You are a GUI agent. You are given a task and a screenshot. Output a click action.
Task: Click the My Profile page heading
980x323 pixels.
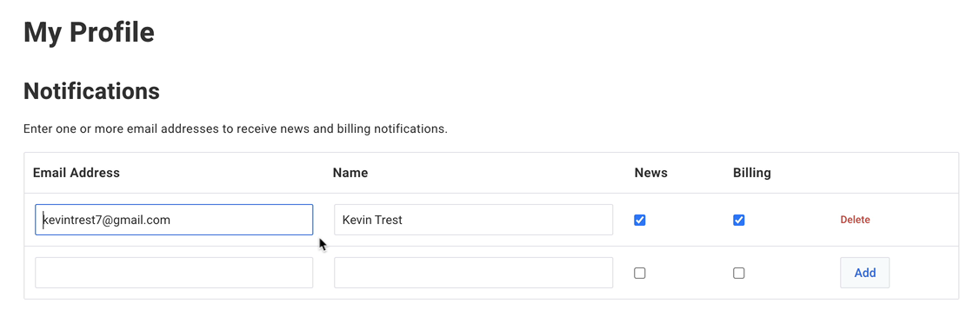coord(89,32)
